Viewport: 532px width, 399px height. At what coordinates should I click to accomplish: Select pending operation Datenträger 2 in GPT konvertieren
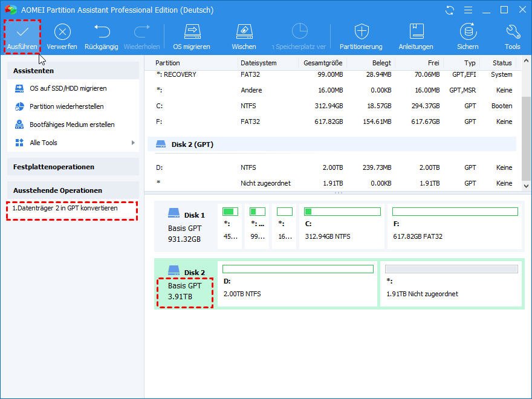click(65, 208)
